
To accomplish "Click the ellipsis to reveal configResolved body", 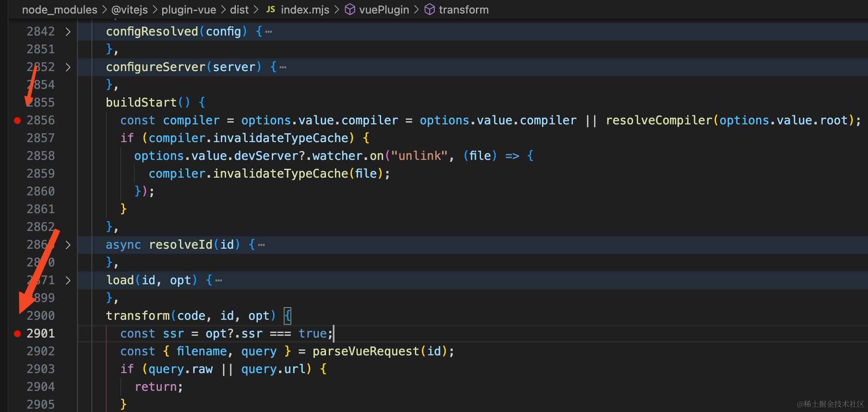I will (268, 31).
